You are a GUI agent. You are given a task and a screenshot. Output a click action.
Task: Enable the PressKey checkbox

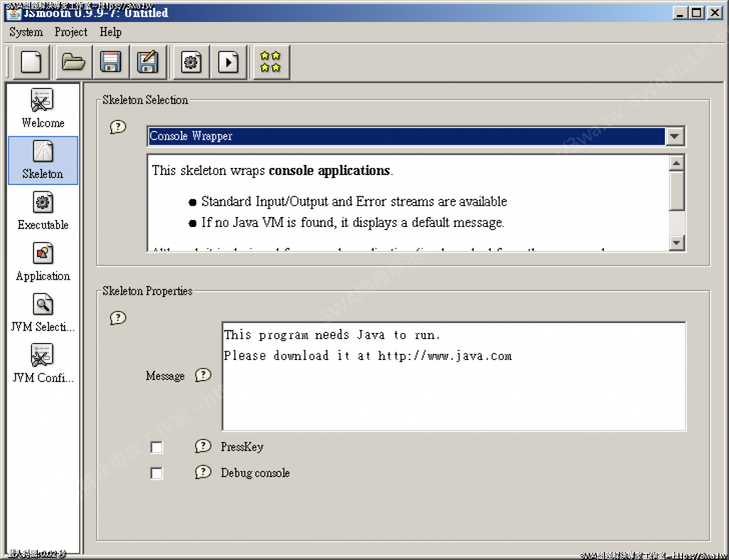(157, 448)
